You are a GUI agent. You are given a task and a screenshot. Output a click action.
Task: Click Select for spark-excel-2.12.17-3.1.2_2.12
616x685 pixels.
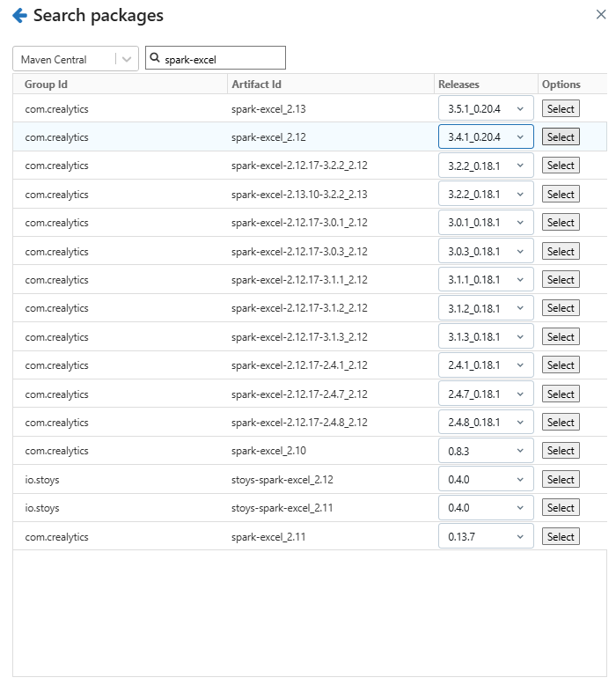[561, 308]
